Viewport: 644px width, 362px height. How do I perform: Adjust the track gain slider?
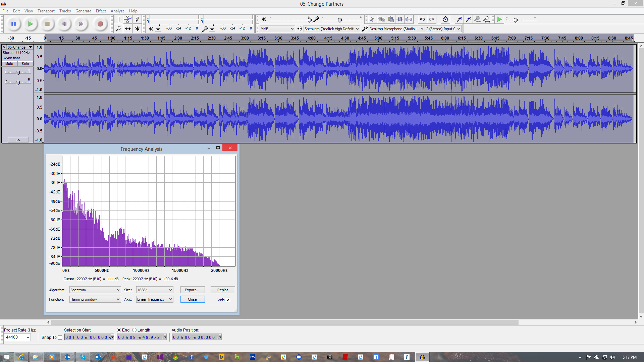17,73
